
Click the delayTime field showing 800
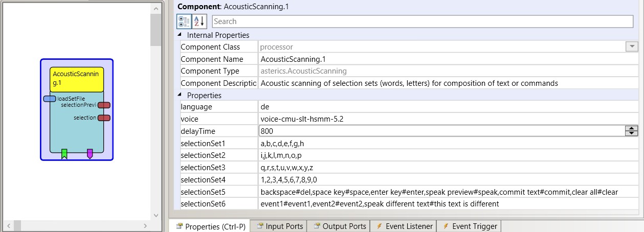coord(441,131)
